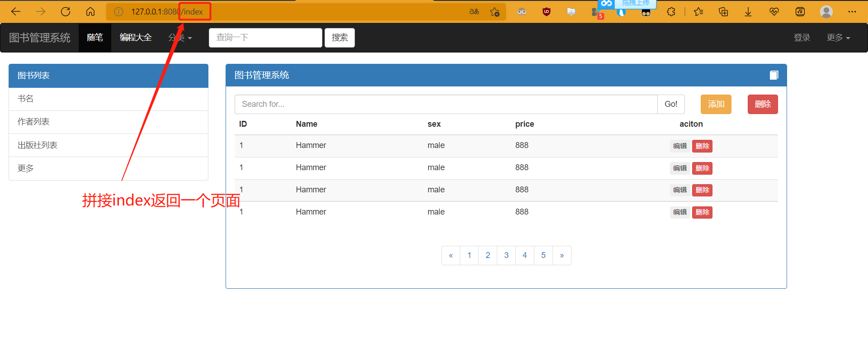The image size is (868, 358).
Task: Click the Name column header
Action: (x=307, y=124)
